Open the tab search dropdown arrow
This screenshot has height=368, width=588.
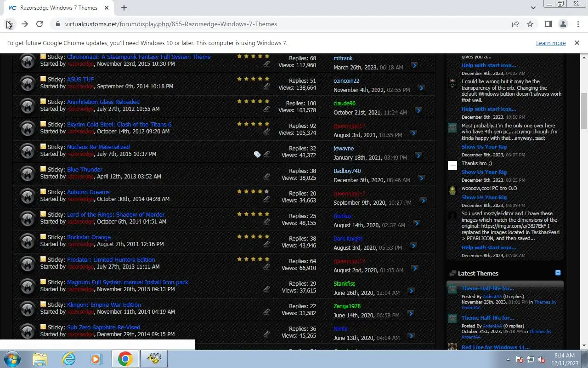coord(533,8)
